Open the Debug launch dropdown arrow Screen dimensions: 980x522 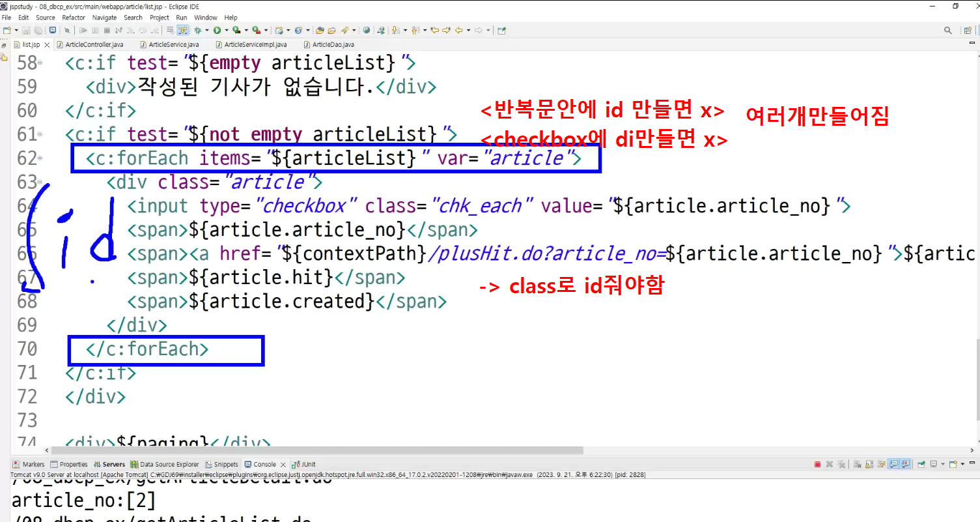click(207, 30)
